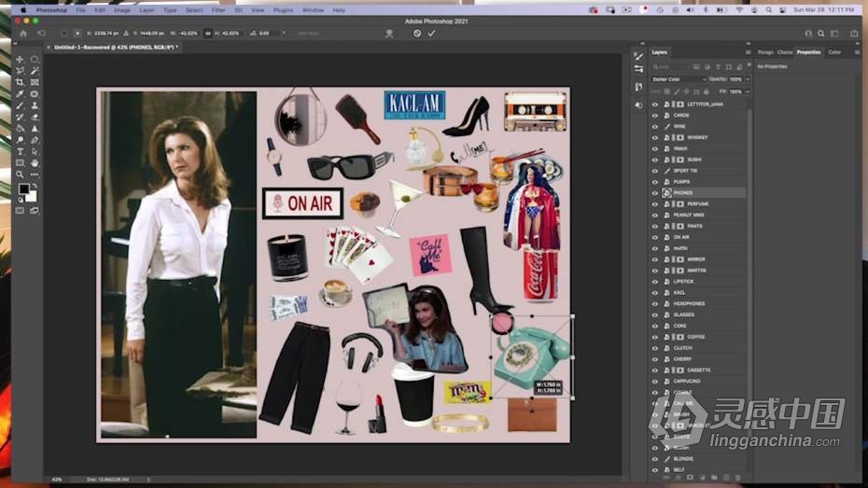Open the Darker Color blend mode dropdown
This screenshot has width=868, height=488.
pyautogui.click(x=679, y=79)
